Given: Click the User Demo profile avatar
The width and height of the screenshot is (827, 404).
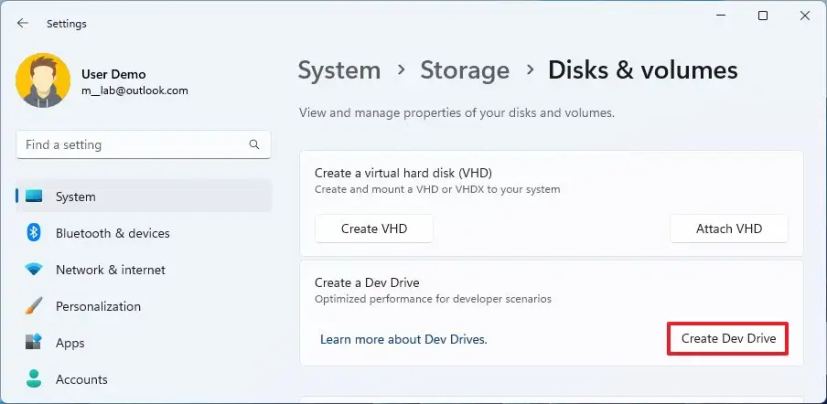Looking at the screenshot, I should [43, 80].
